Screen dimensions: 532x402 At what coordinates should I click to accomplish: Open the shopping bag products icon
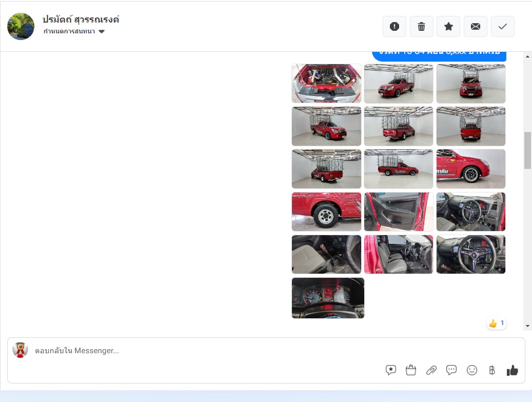pyautogui.click(x=411, y=370)
